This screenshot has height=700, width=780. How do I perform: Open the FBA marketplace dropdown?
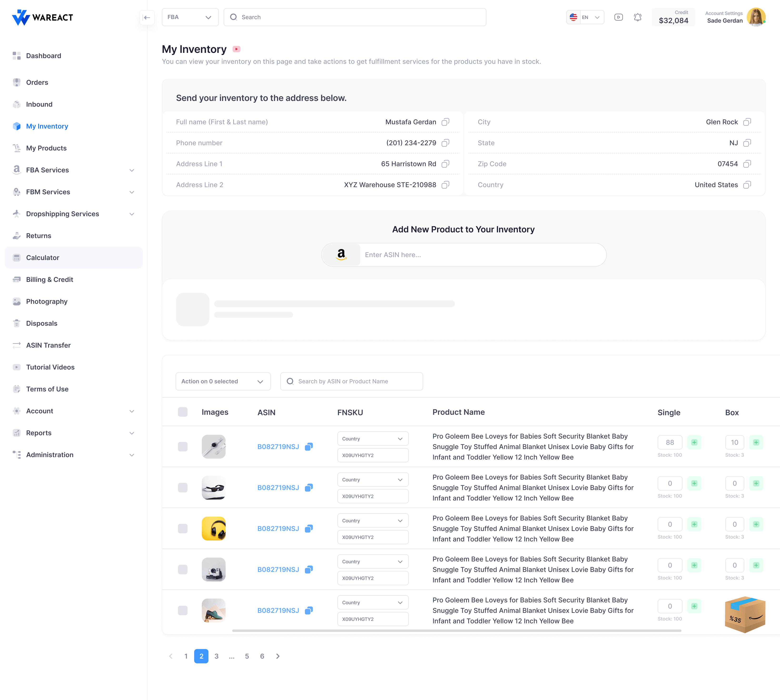pyautogui.click(x=190, y=17)
